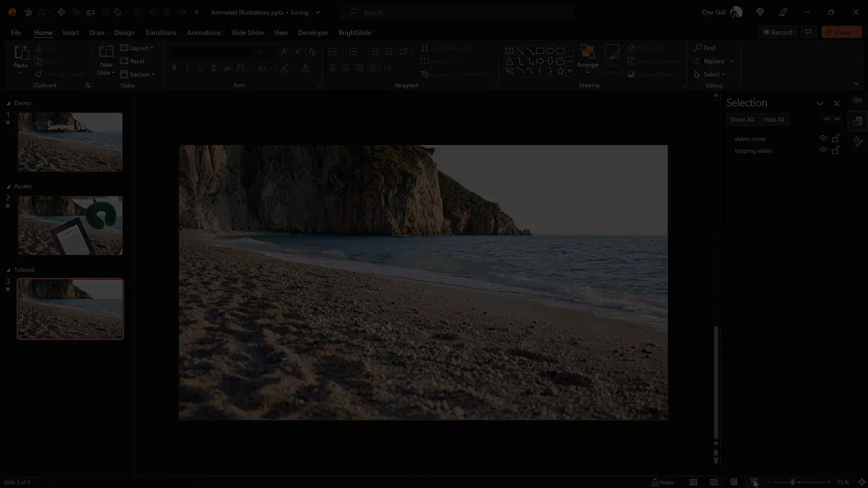
Task: Toggle lock on looping video object
Action: (836, 150)
